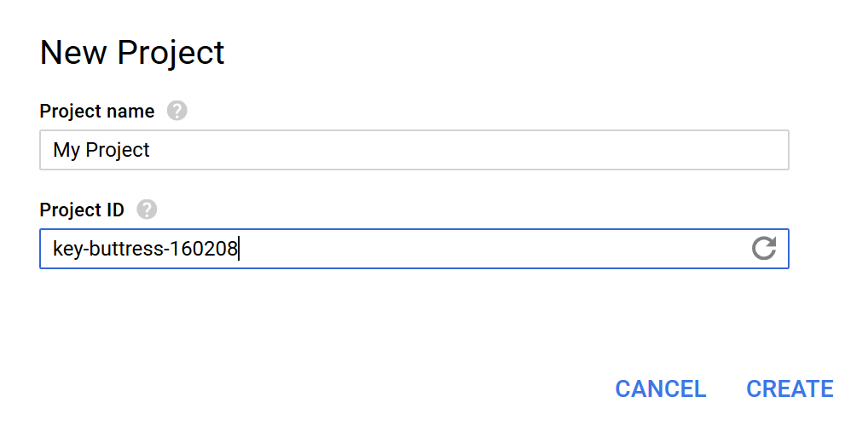The width and height of the screenshot is (868, 437).
Task: Regenerate the Project ID with refresh icon
Action: [x=764, y=249]
